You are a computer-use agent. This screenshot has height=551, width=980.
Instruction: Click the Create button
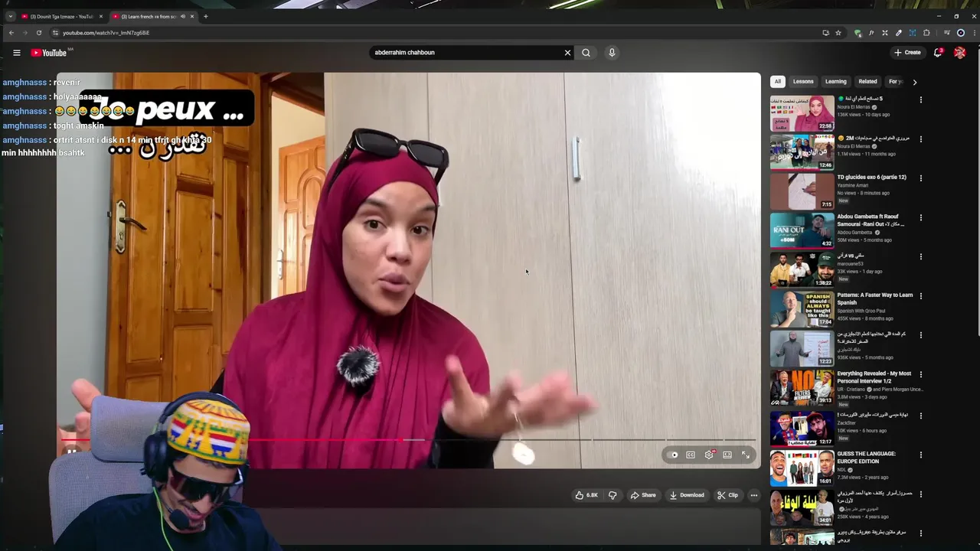click(907, 53)
